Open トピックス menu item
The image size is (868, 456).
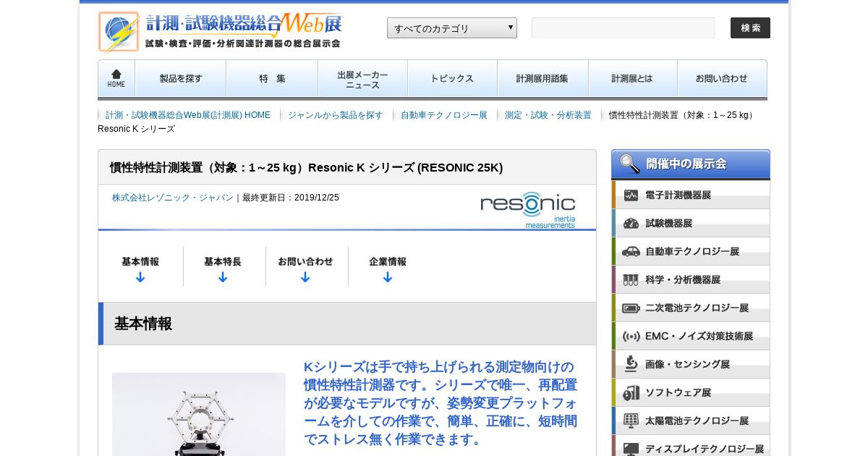(453, 78)
